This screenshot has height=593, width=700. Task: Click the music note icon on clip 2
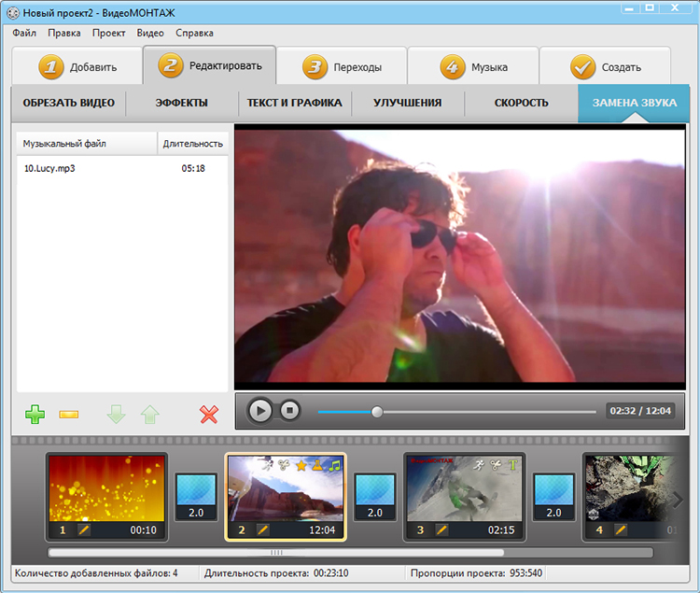click(335, 466)
